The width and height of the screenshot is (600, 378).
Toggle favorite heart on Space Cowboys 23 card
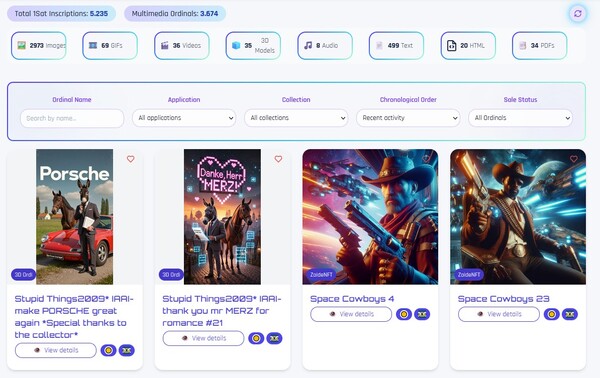[x=574, y=159]
